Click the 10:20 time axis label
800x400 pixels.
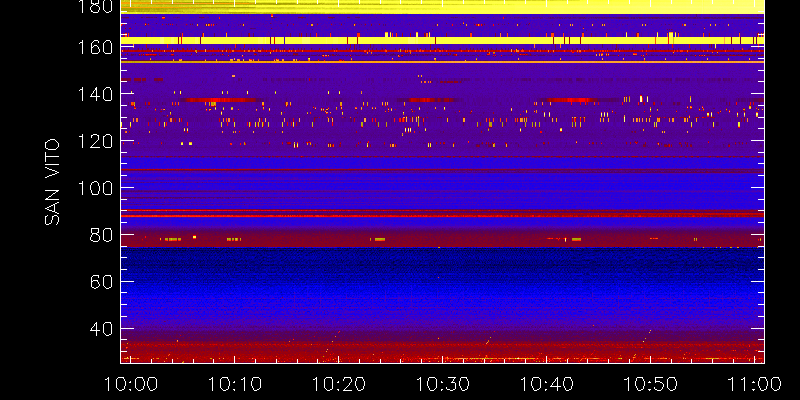pyautogui.click(x=338, y=384)
